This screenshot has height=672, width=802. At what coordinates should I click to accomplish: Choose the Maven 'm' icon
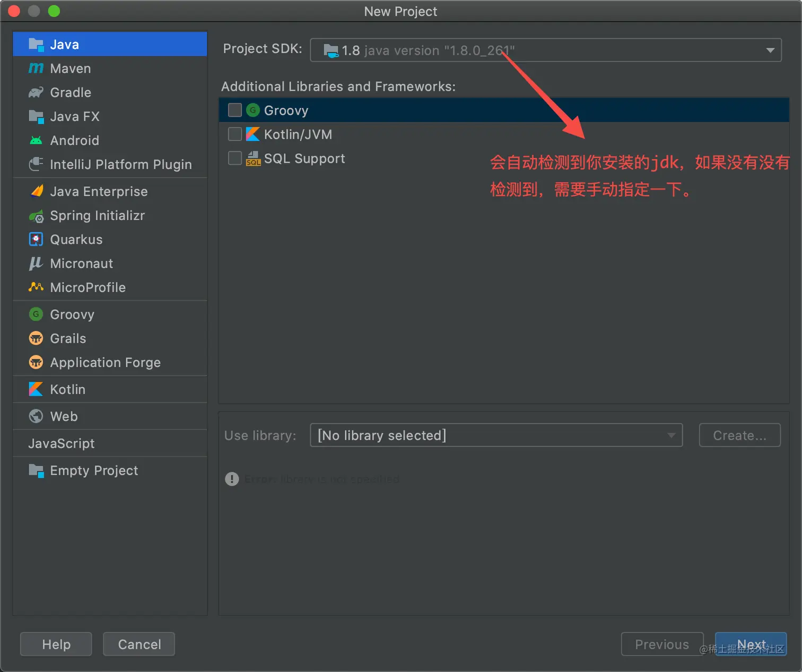point(36,68)
